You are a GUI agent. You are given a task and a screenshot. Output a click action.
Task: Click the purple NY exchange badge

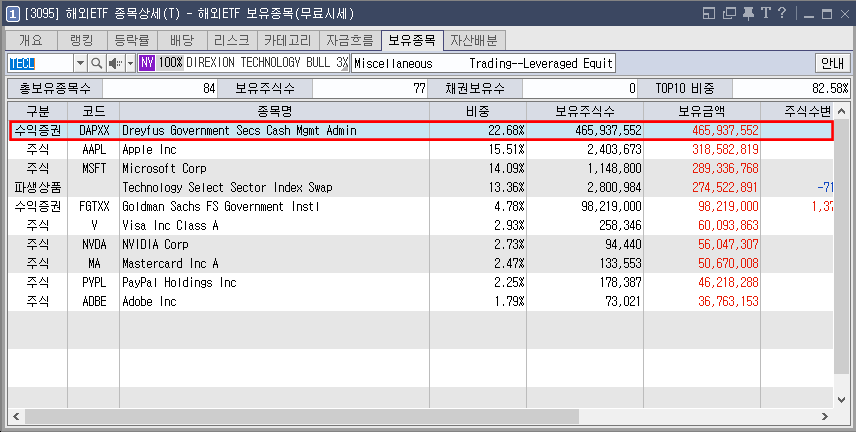coord(147,63)
